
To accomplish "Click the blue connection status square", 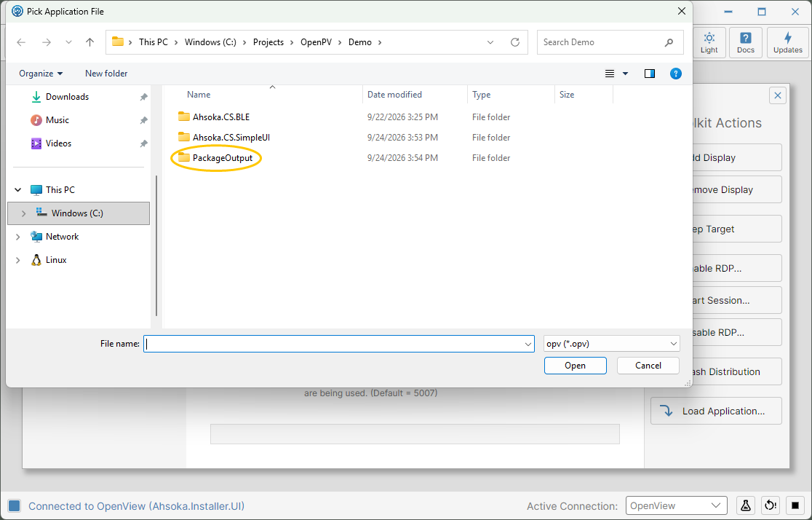I will tap(14, 506).
